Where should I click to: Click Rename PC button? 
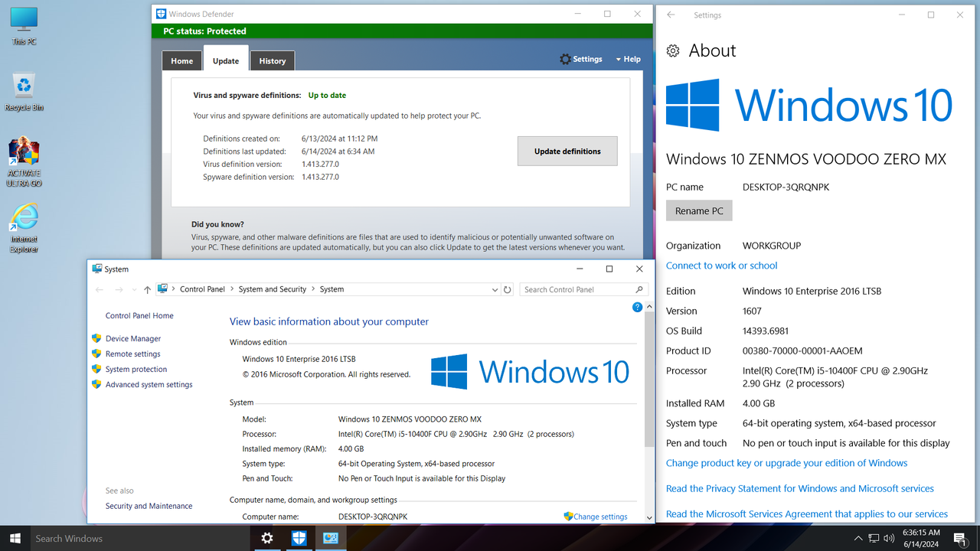[x=699, y=210]
